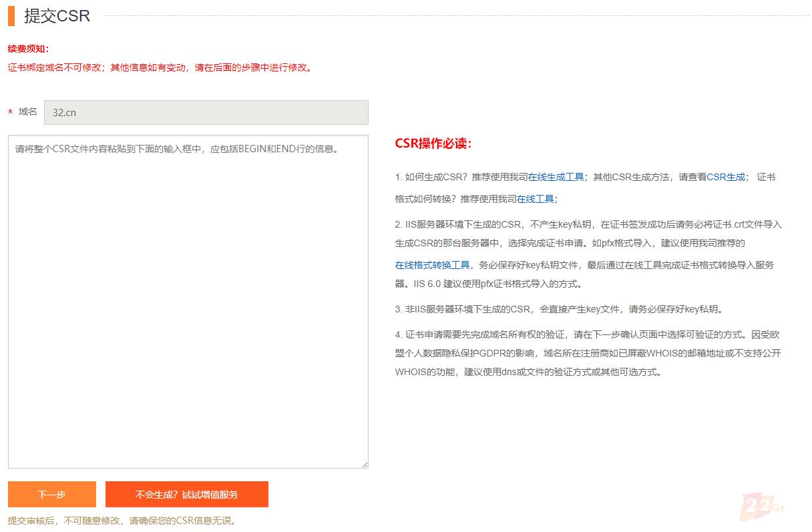Click the 不会生成？试试增值服务 button
This screenshot has width=812, height=532.
coord(187,495)
